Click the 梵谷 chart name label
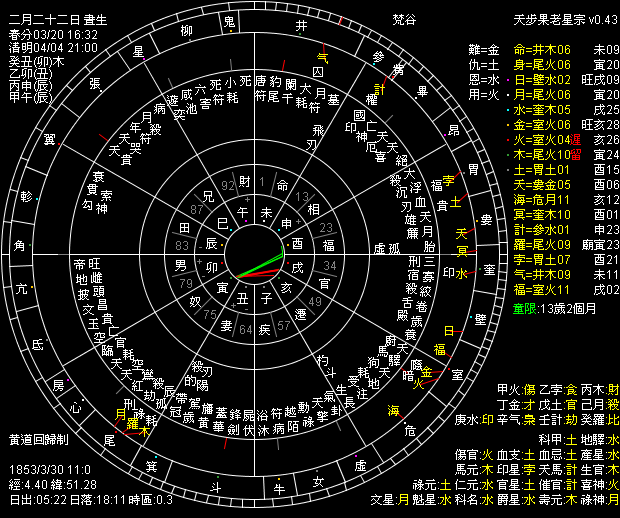 (x=404, y=18)
